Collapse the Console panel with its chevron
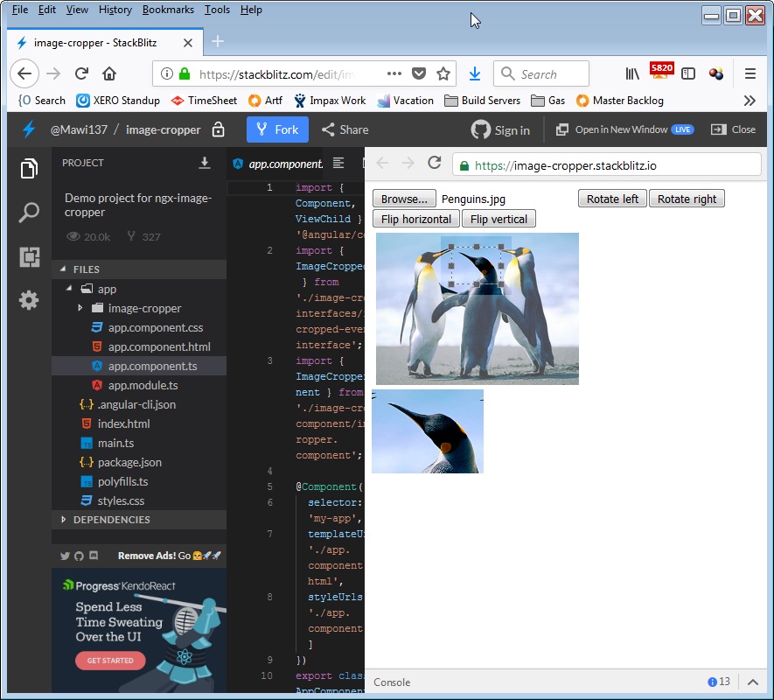This screenshot has width=774, height=700. point(752,682)
